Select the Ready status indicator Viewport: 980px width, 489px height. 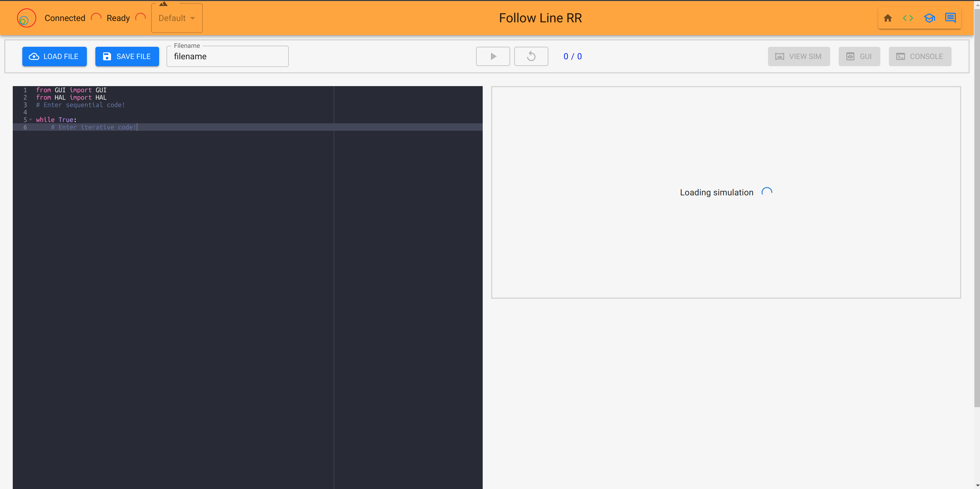(x=118, y=18)
